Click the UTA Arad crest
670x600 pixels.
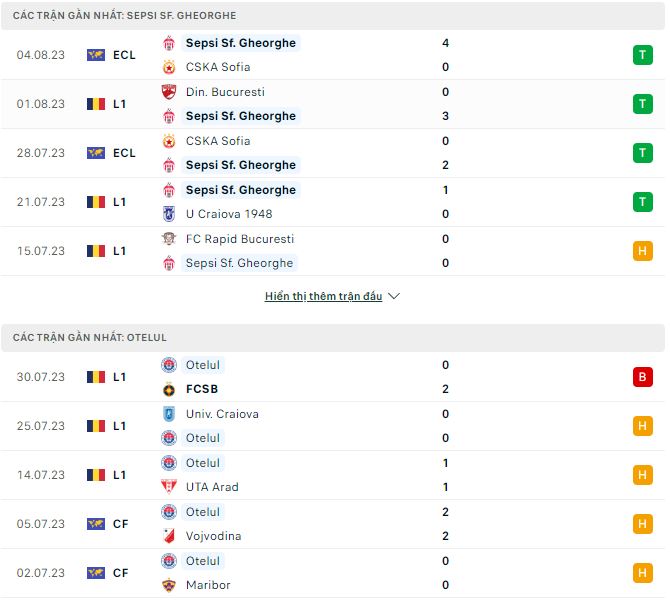click(168, 487)
